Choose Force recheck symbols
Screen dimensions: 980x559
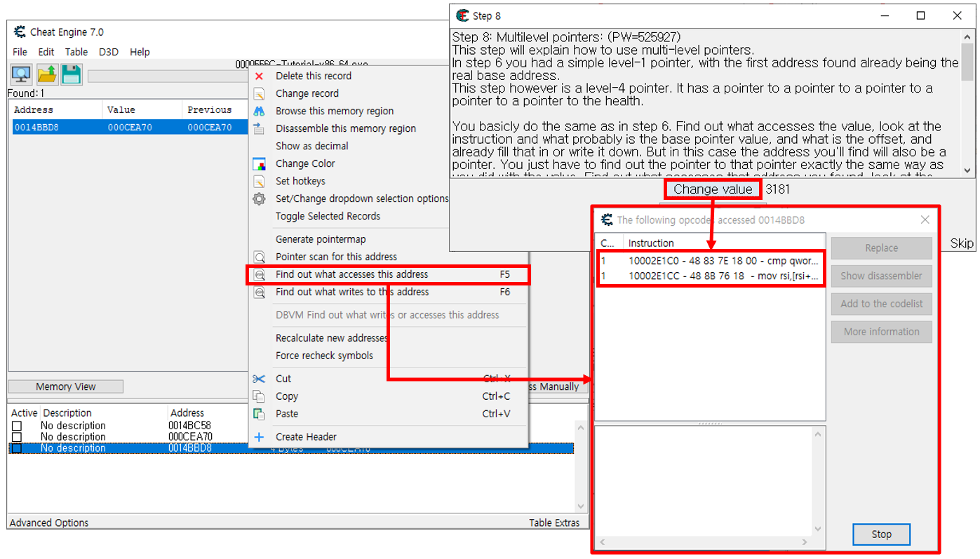pos(325,356)
